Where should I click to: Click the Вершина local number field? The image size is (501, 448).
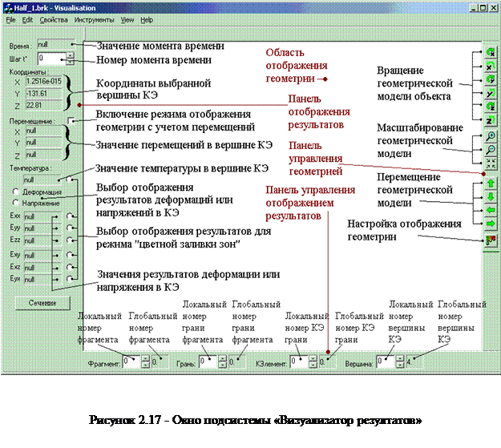(x=386, y=361)
